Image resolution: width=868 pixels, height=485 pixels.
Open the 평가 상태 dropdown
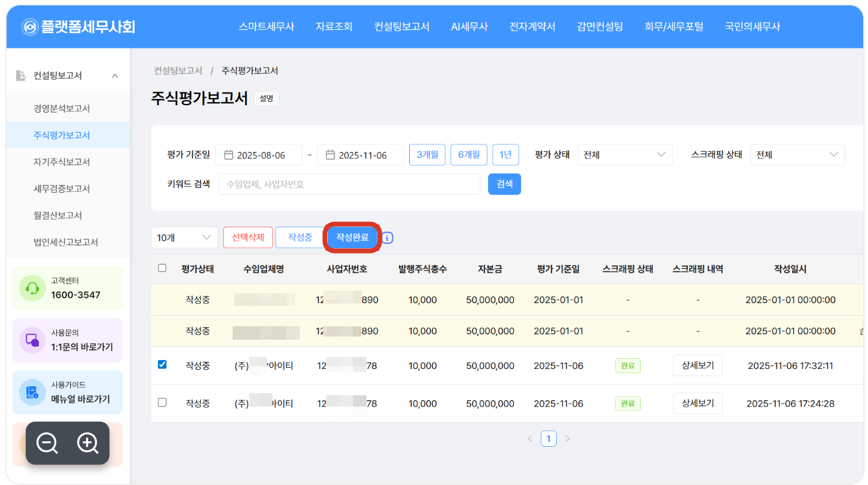point(625,155)
